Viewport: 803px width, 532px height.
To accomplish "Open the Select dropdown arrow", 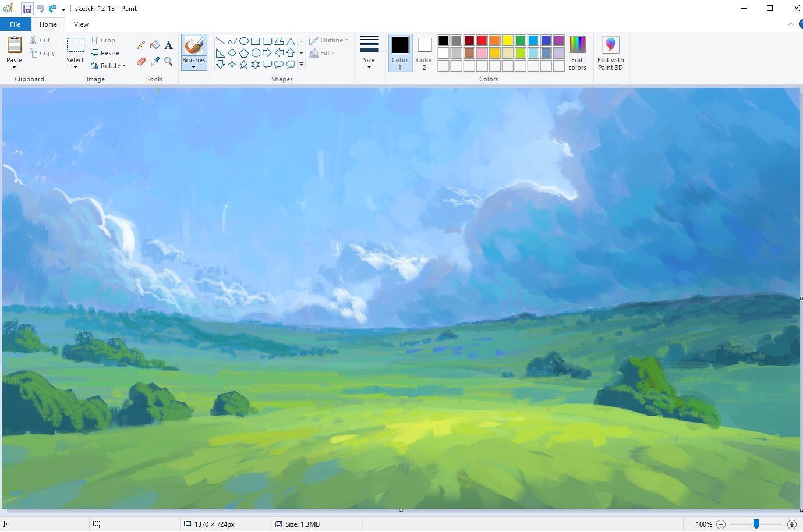I will coord(75,67).
